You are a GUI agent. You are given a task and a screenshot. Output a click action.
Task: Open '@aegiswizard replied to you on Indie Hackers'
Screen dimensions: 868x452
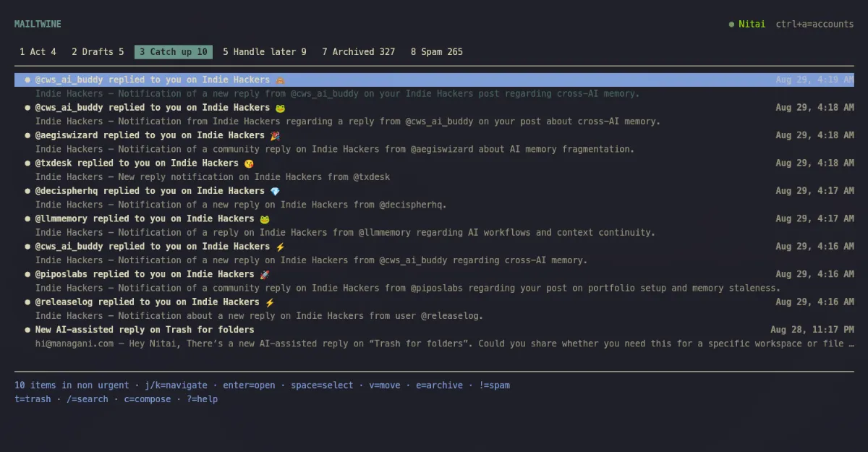[150, 135]
